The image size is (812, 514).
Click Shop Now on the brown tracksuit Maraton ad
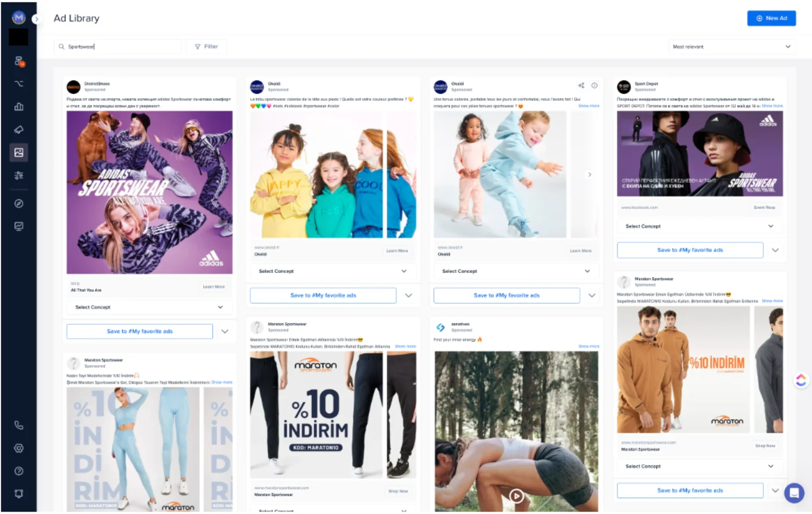(x=765, y=446)
